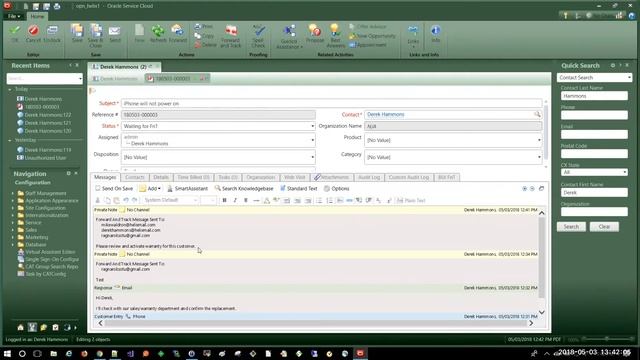Viewport: 640px width, 360px height.
Task: Click the home icon in navigation footer
Action: pyautogui.click(x=20, y=327)
